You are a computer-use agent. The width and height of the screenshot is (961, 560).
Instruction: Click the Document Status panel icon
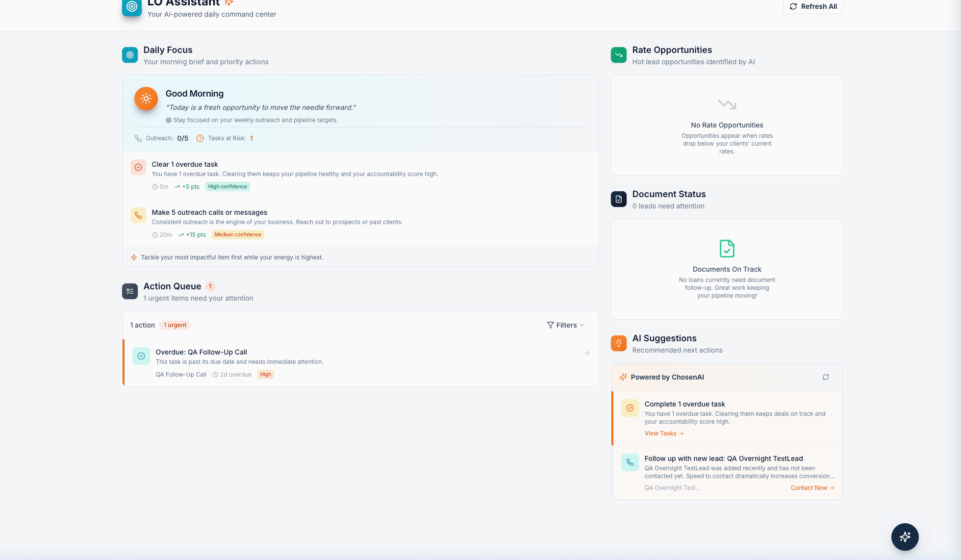tap(618, 199)
